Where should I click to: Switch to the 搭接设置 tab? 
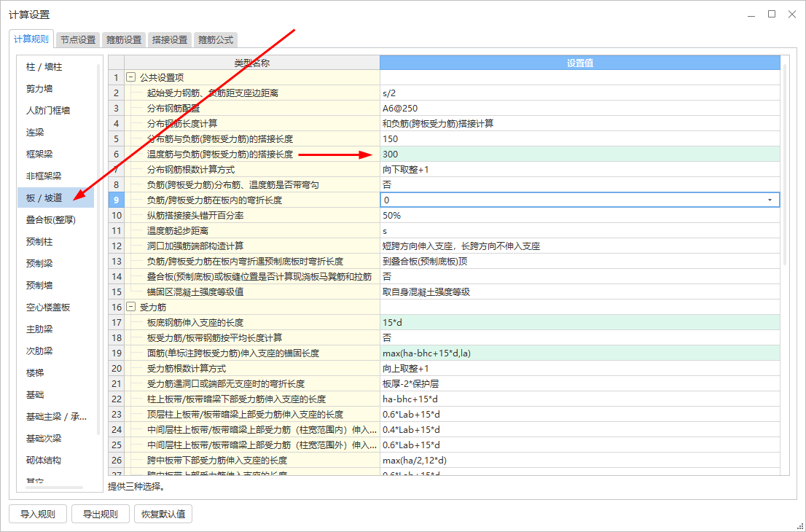[170, 39]
